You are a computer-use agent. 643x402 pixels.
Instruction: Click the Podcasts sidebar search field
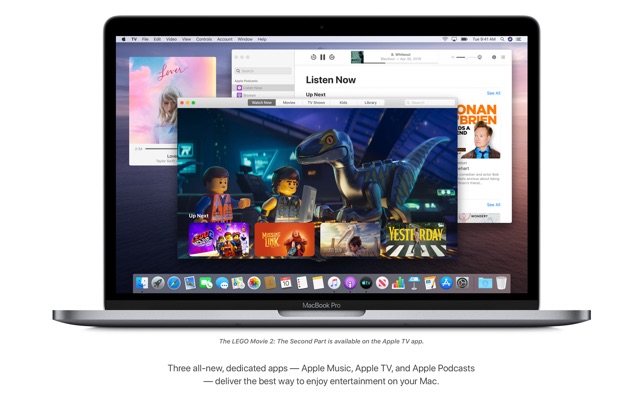263,71
